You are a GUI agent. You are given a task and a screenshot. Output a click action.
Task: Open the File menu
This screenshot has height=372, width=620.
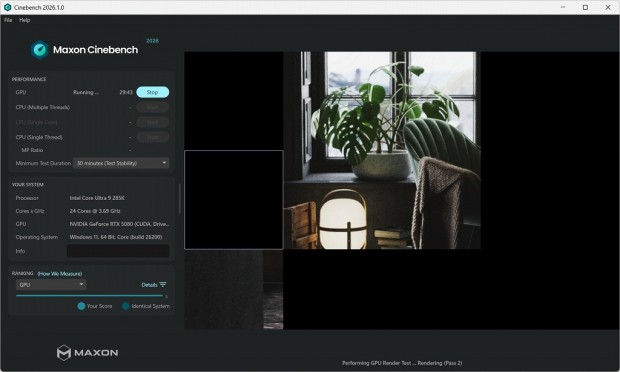pos(8,20)
